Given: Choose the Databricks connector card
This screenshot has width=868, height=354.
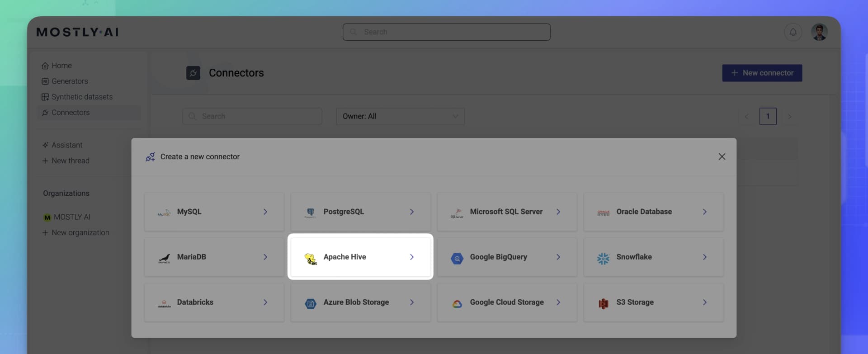Looking at the screenshot, I should [x=214, y=302].
